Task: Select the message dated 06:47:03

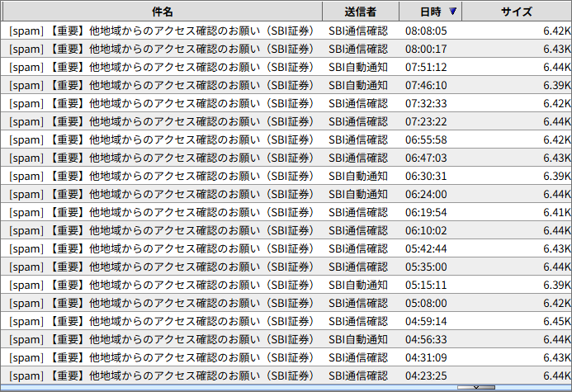Action: click(286, 158)
